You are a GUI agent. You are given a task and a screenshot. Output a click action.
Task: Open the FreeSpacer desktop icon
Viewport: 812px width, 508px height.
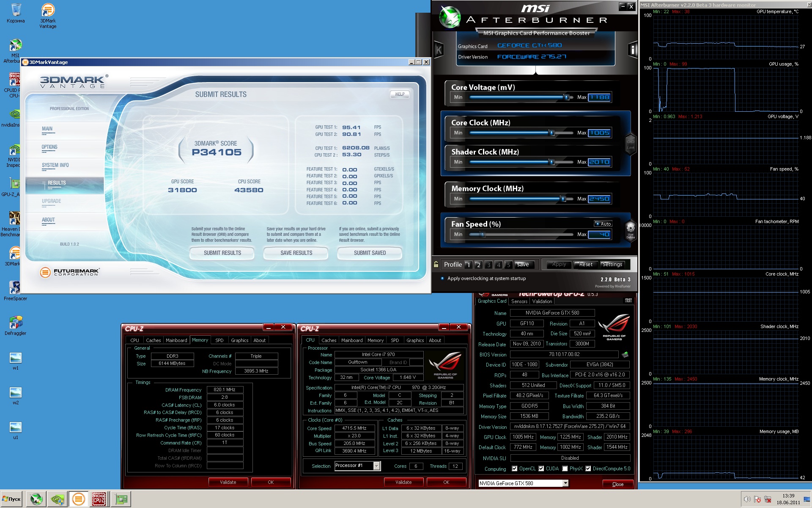[15, 291]
